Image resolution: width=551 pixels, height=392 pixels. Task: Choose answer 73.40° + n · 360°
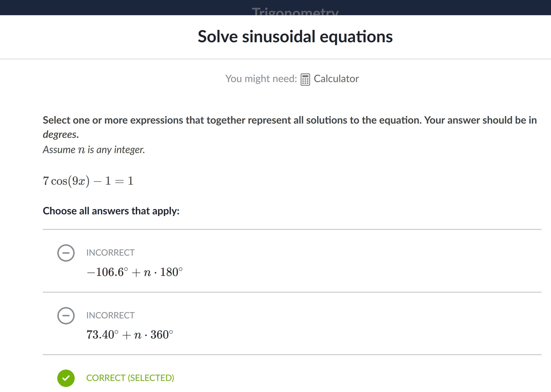click(x=130, y=335)
